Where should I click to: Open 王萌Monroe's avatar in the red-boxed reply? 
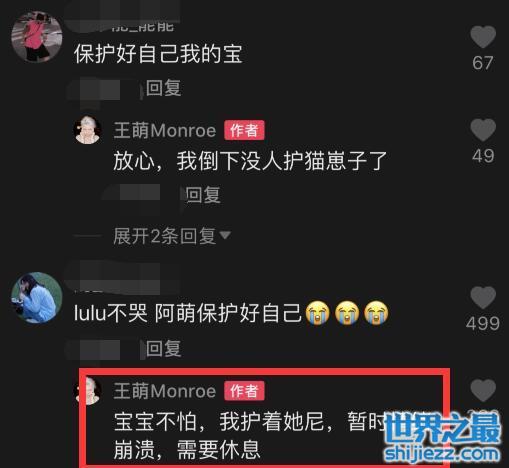tap(89, 391)
